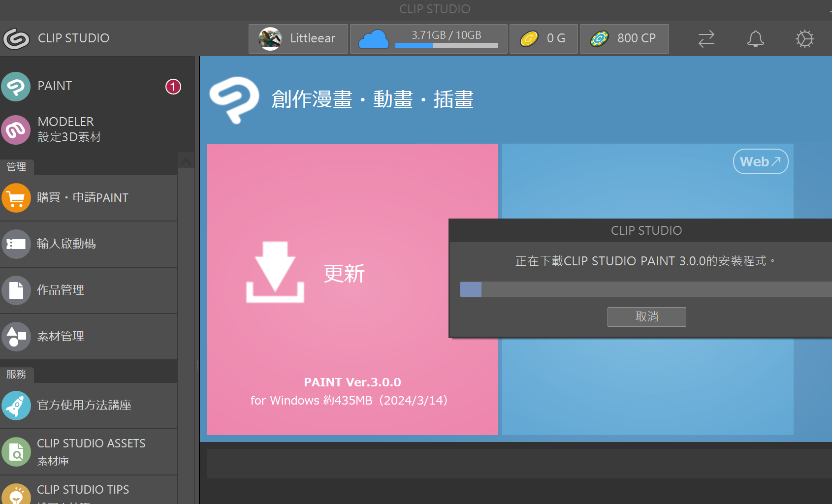
Task: Open the sync transfer arrows icon
Action: 706,39
